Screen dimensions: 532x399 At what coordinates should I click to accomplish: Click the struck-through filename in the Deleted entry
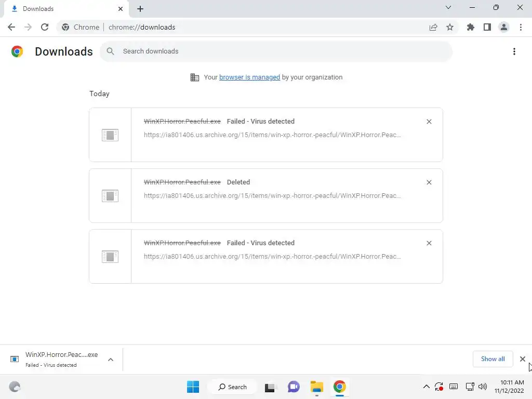pyautogui.click(x=182, y=182)
